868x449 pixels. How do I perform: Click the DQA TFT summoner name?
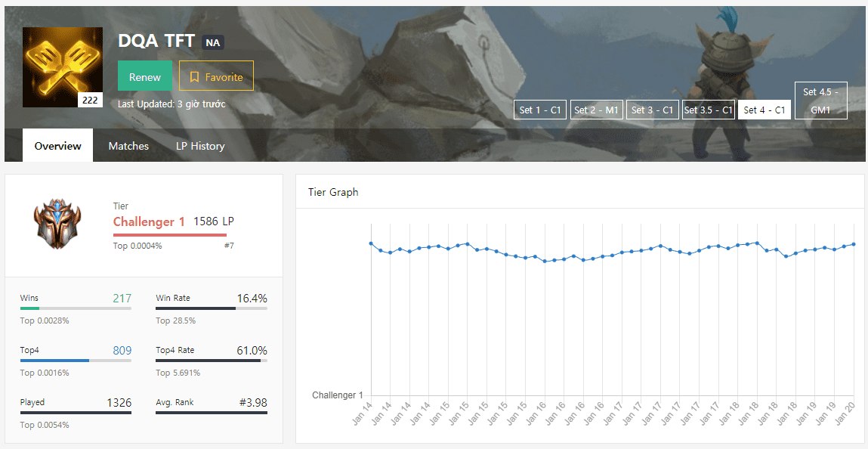pos(156,40)
